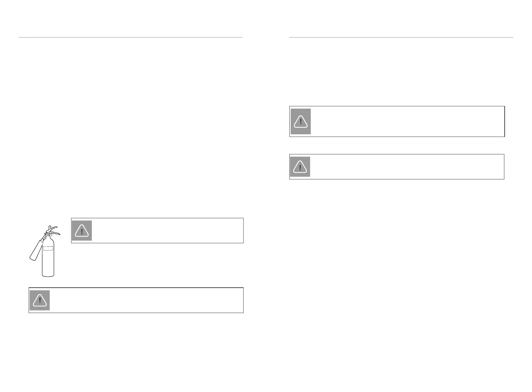Click the right page header rule line
This screenshot has height=392, width=532.
click(x=401, y=37)
